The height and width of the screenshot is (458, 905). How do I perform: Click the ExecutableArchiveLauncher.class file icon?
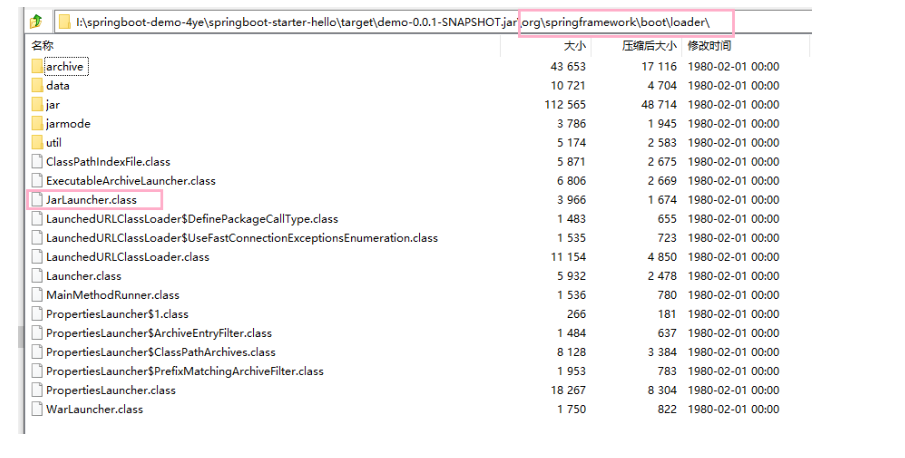(x=38, y=181)
